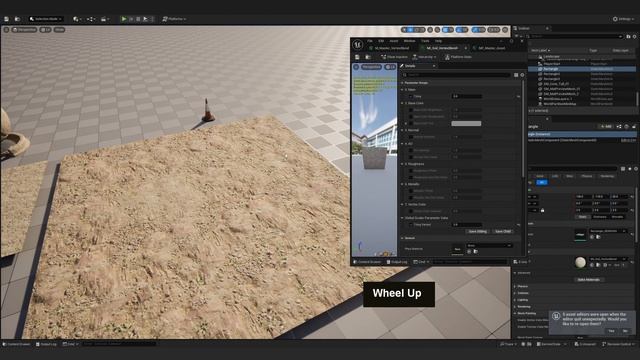Collapse the 0. Main parameter group
640x360 pixels.
pos(402,90)
